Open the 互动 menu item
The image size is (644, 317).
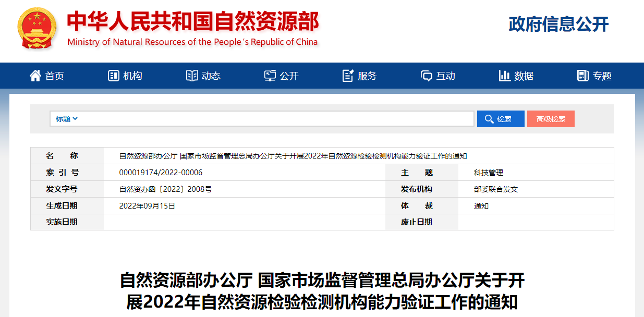click(438, 76)
